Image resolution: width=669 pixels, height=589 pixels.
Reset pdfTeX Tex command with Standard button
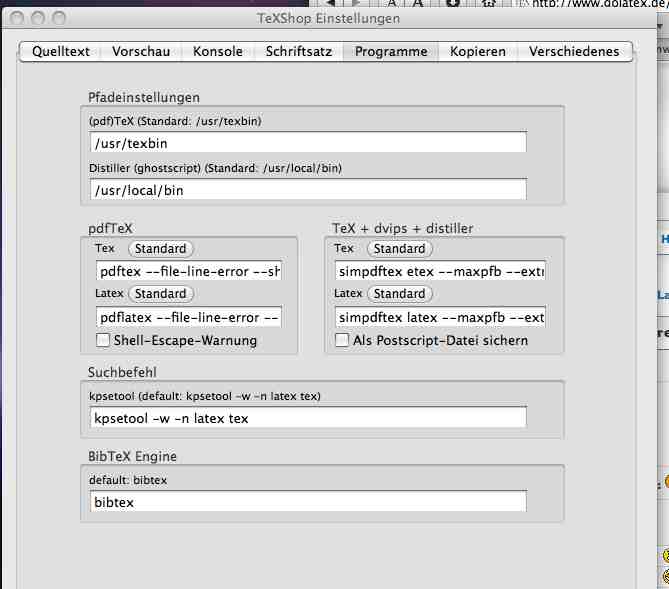[160, 248]
